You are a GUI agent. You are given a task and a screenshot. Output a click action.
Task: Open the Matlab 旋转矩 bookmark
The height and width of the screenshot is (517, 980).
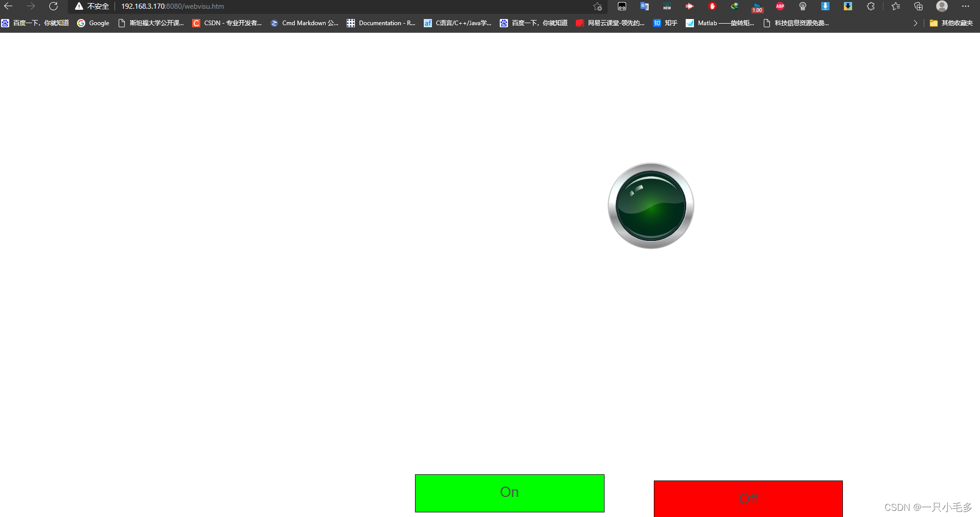coord(720,23)
